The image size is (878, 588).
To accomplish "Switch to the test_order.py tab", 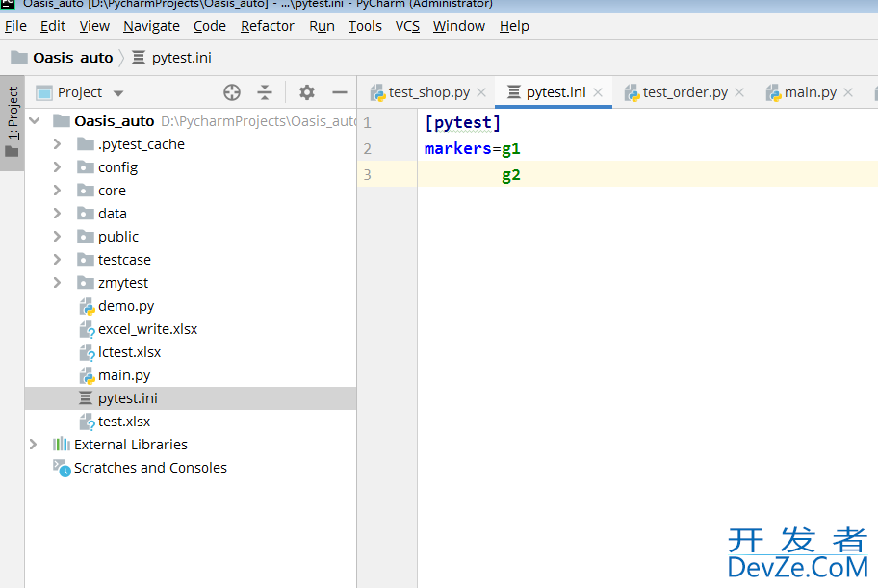I will coord(684,92).
